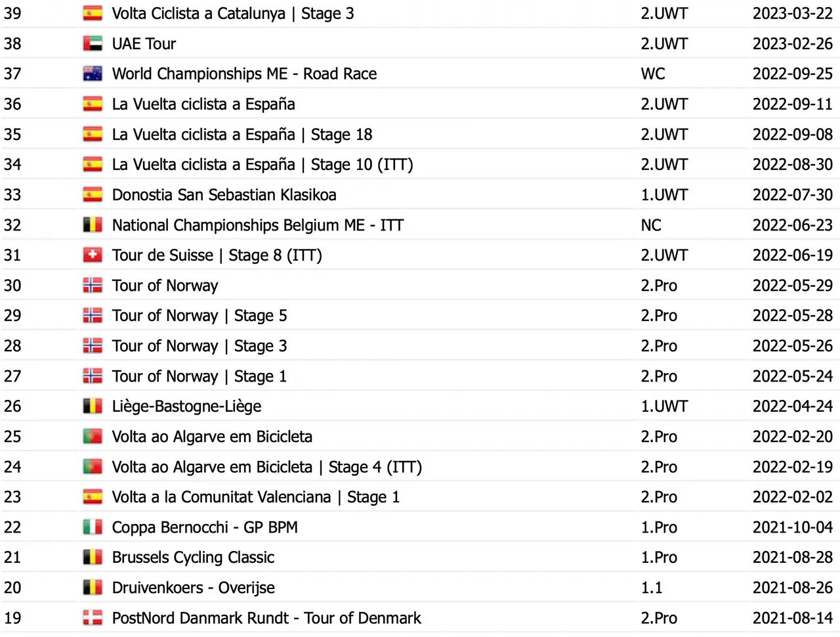Open Volta a la Comunitat Valenciana Stage 1
The image size is (840, 637).
(x=256, y=497)
